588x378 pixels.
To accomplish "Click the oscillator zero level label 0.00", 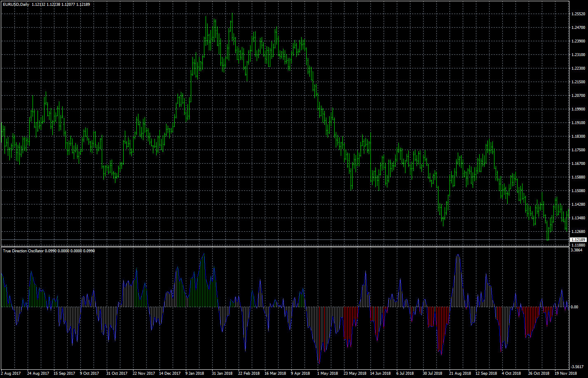I will 575,307.
